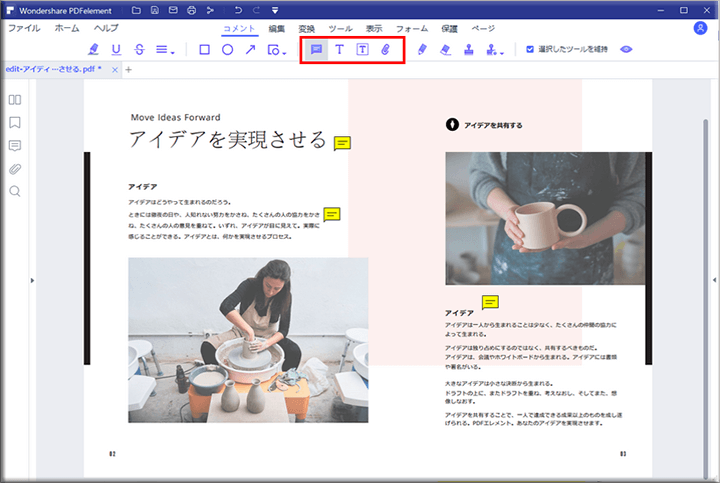This screenshot has width=720, height=483.
Task: Open the Thumbnails panel in sidebar
Action: coord(15,100)
